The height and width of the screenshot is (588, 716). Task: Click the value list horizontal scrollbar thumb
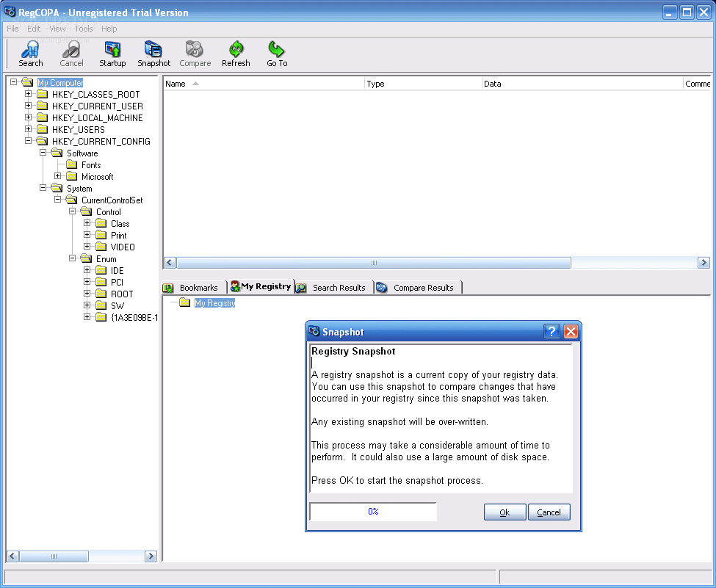tap(374, 263)
